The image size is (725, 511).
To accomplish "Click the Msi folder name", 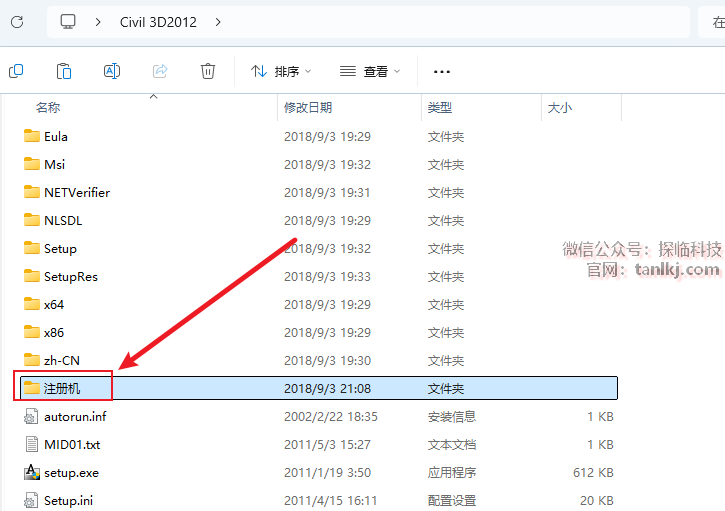I will click(x=55, y=165).
